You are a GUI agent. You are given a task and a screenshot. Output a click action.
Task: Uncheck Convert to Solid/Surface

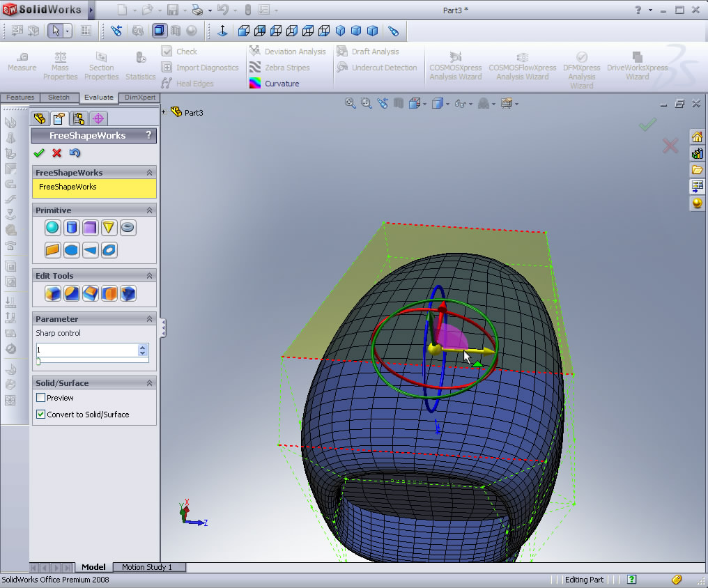point(41,415)
